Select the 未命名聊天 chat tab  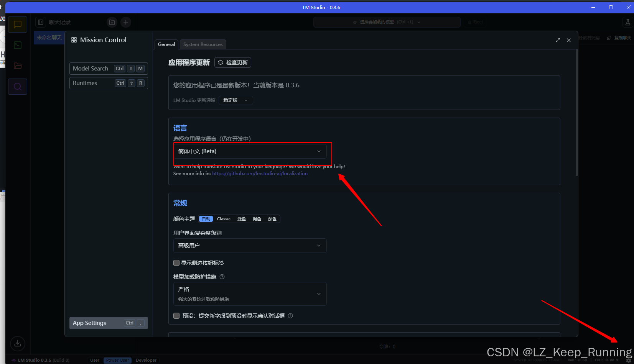click(49, 38)
